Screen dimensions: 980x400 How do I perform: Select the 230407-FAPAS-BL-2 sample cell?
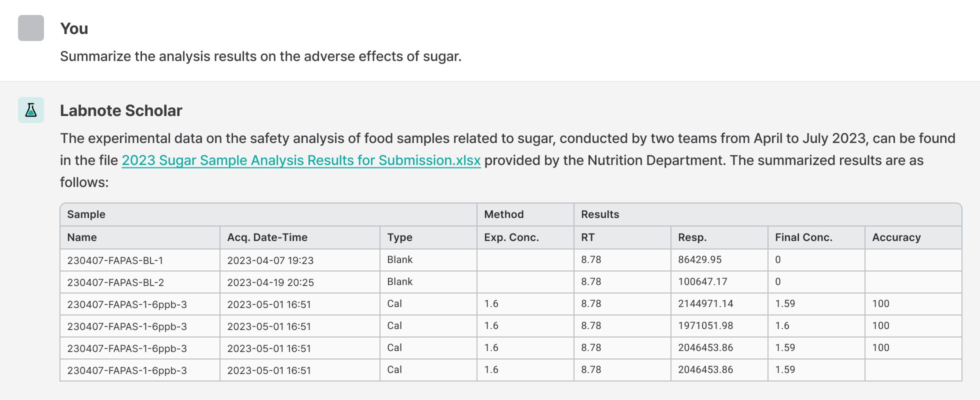click(x=115, y=282)
